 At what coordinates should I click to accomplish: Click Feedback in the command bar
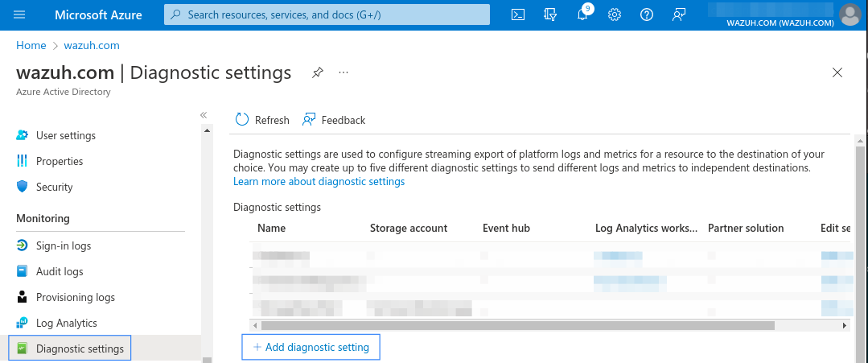334,120
